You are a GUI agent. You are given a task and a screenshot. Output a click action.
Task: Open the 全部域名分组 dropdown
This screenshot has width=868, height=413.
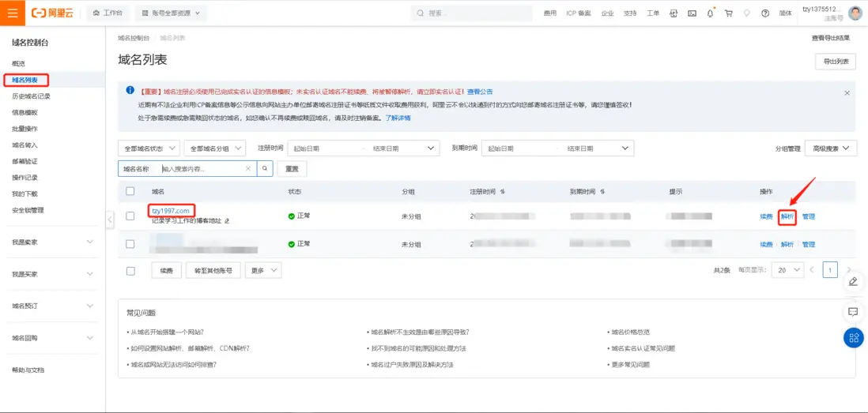[x=215, y=148]
